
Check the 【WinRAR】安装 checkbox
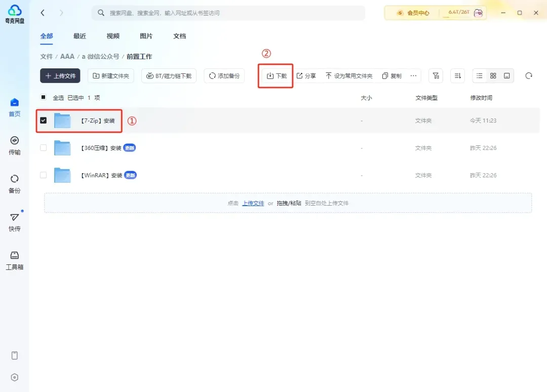click(x=43, y=175)
